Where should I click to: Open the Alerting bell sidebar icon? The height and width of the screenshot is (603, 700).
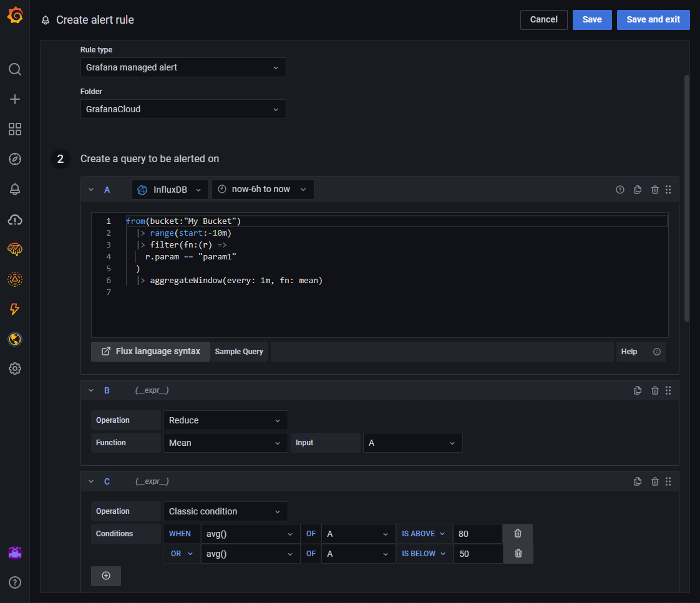point(15,189)
